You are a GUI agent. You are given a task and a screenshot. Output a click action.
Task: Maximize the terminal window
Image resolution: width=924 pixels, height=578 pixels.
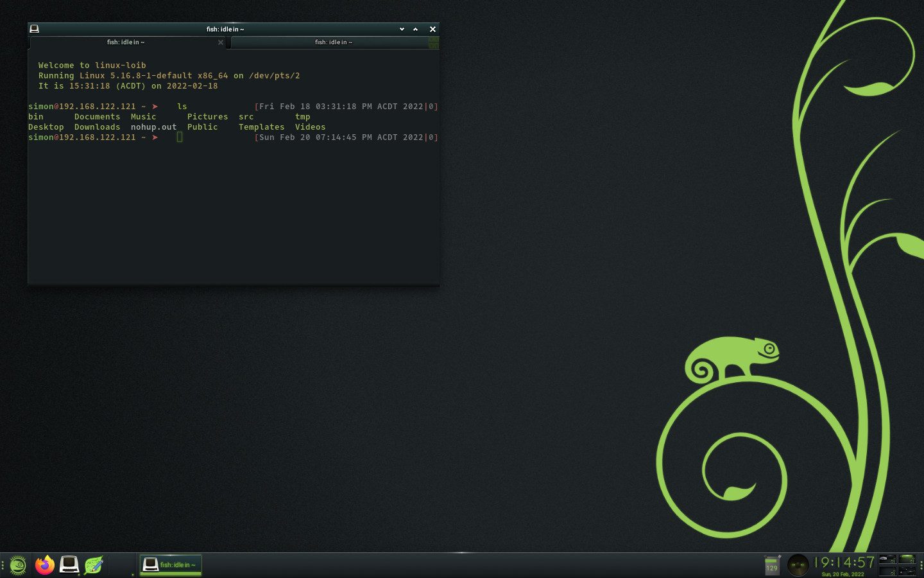[416, 29]
